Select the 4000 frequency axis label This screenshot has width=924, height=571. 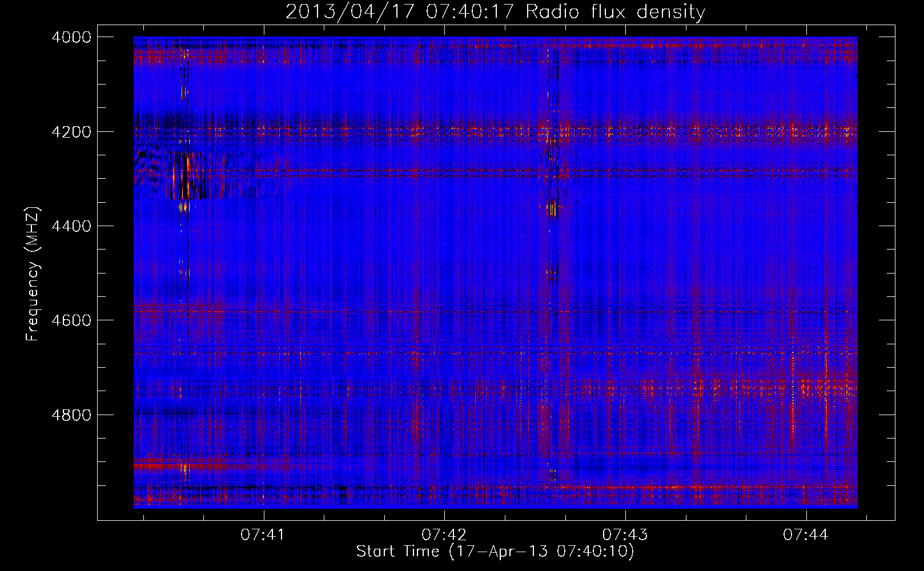tap(71, 37)
